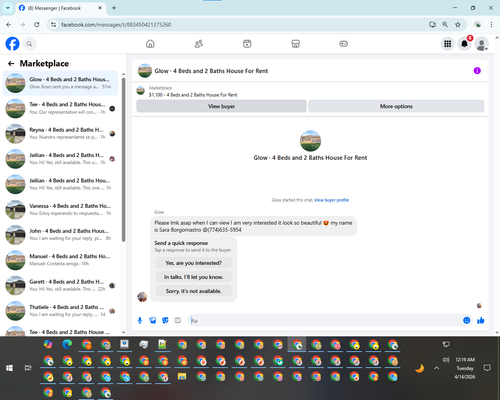500x400 pixels.
Task: Click the chat list scroll-down arrow
Action: 124,332
